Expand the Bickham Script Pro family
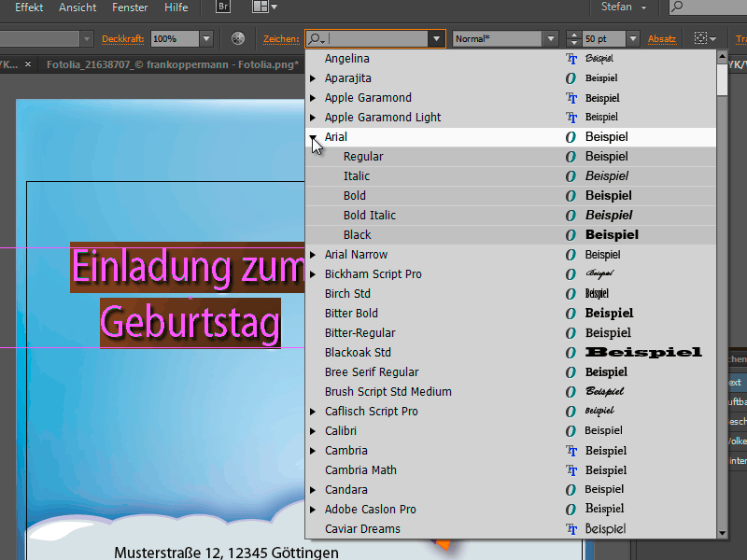Image resolution: width=747 pixels, height=560 pixels. (313, 274)
